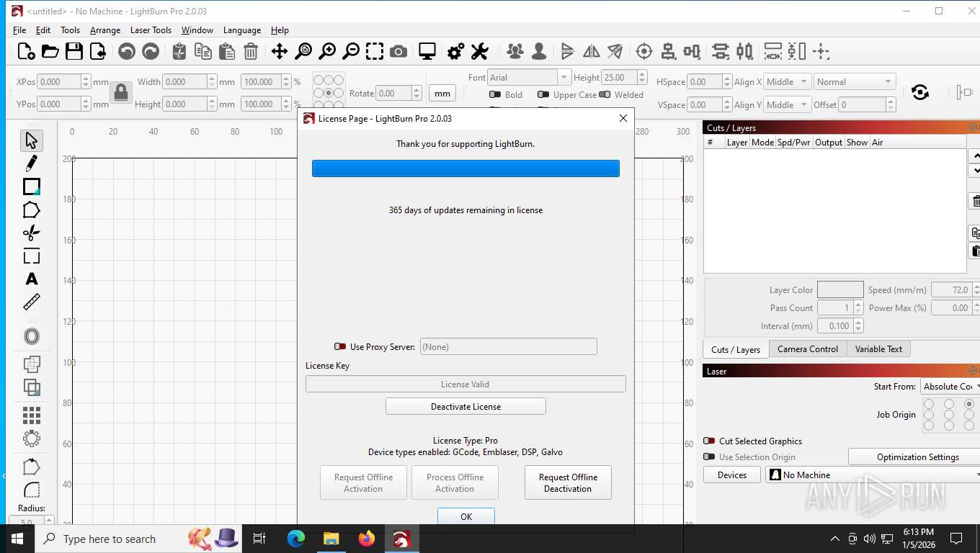
Task: Zoom out using magnifier minus icon
Action: (351, 51)
